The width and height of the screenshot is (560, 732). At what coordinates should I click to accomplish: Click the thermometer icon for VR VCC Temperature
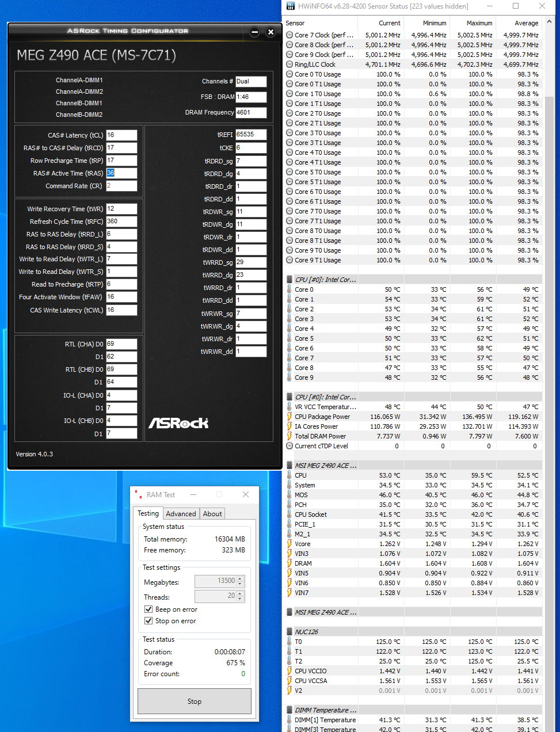pos(289,407)
